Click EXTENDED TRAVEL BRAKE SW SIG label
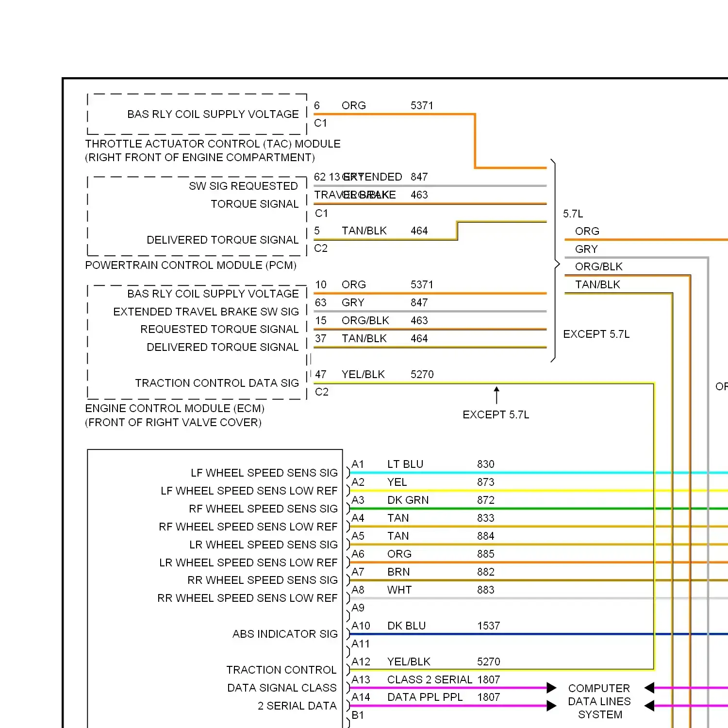728x728 pixels. click(x=206, y=312)
